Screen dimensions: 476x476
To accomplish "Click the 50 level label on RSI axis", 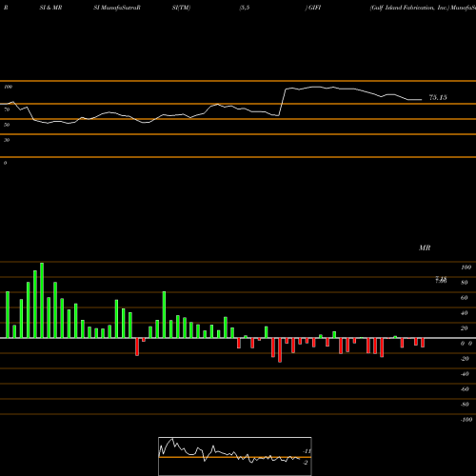I will pyautogui.click(x=7, y=125).
